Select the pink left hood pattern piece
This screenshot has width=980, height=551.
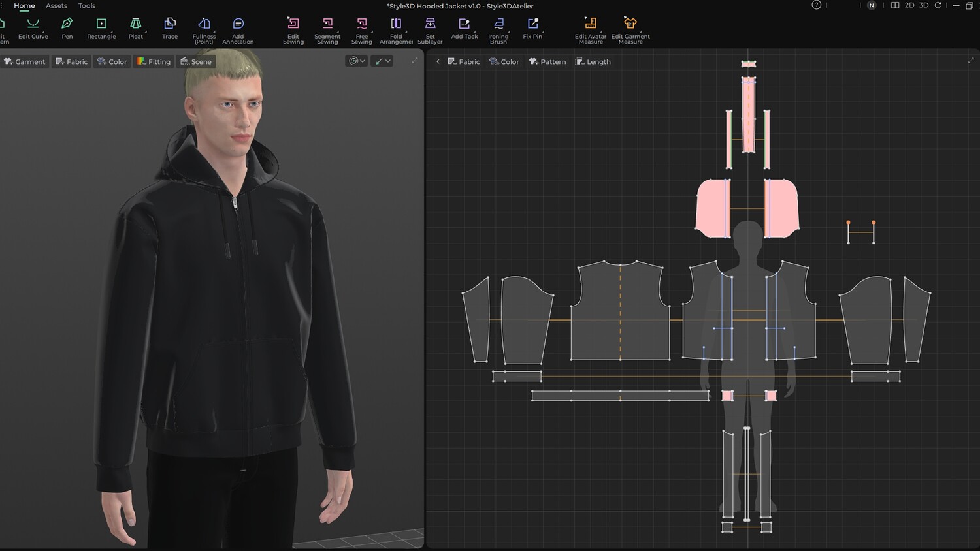(x=712, y=208)
